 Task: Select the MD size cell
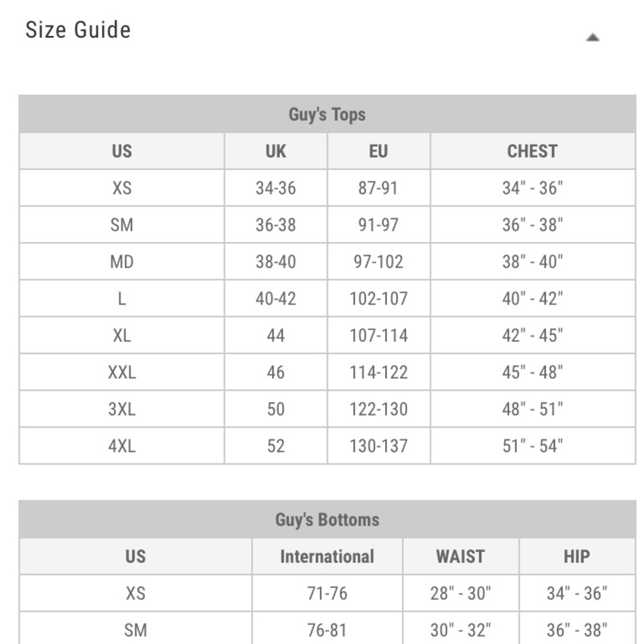122,261
